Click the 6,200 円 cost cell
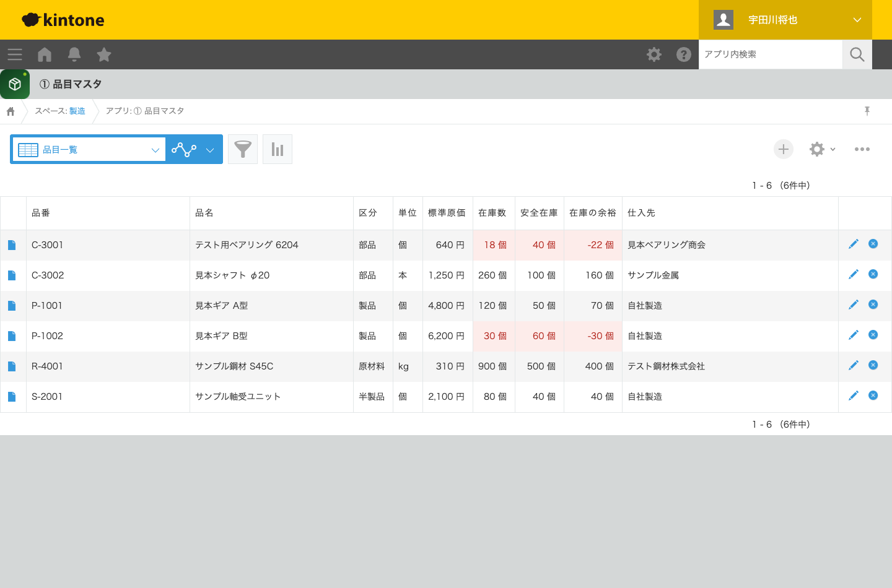 click(x=447, y=336)
